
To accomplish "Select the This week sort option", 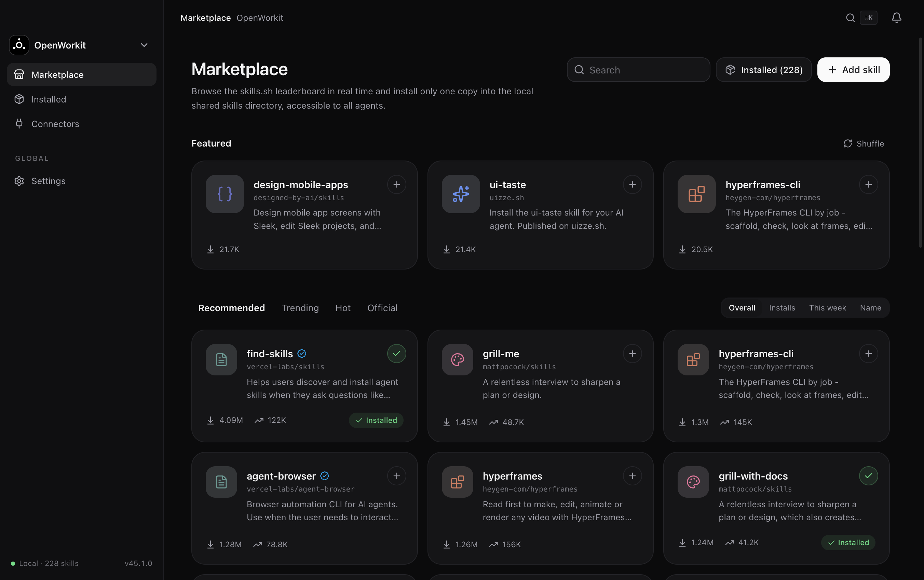I will coord(827,308).
